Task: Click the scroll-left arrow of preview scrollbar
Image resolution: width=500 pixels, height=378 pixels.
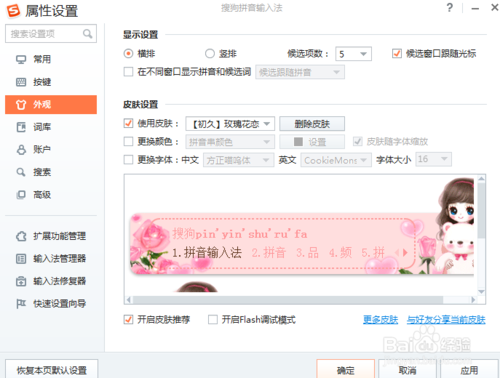Action: (x=129, y=300)
